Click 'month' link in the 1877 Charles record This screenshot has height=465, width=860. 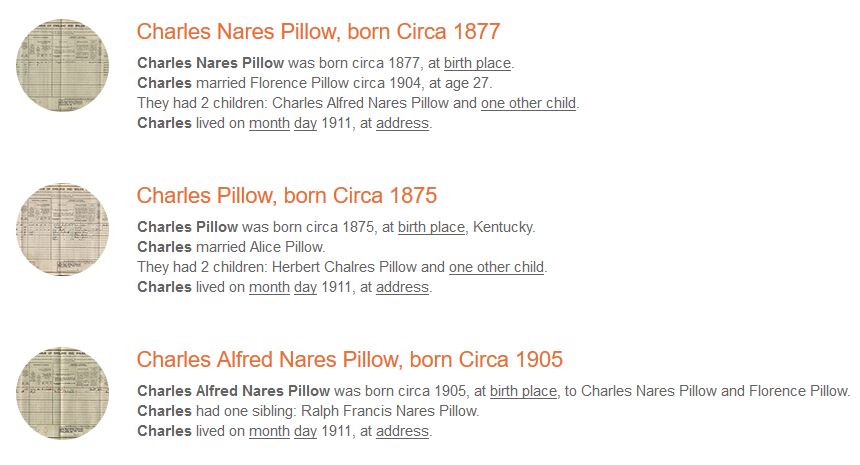tap(269, 123)
